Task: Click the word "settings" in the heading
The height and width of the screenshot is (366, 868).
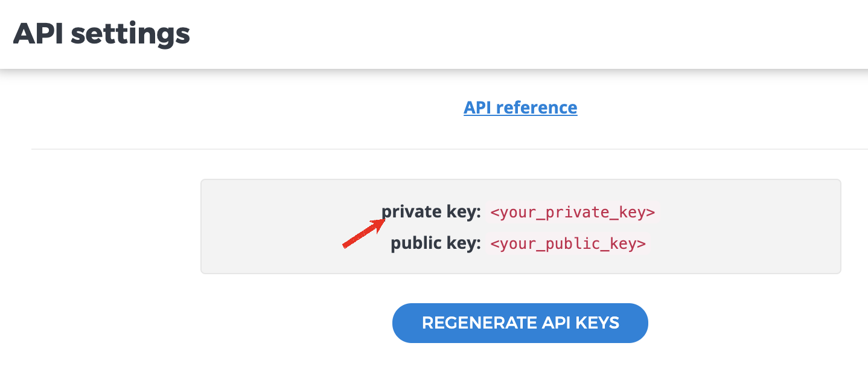Action: [x=130, y=34]
